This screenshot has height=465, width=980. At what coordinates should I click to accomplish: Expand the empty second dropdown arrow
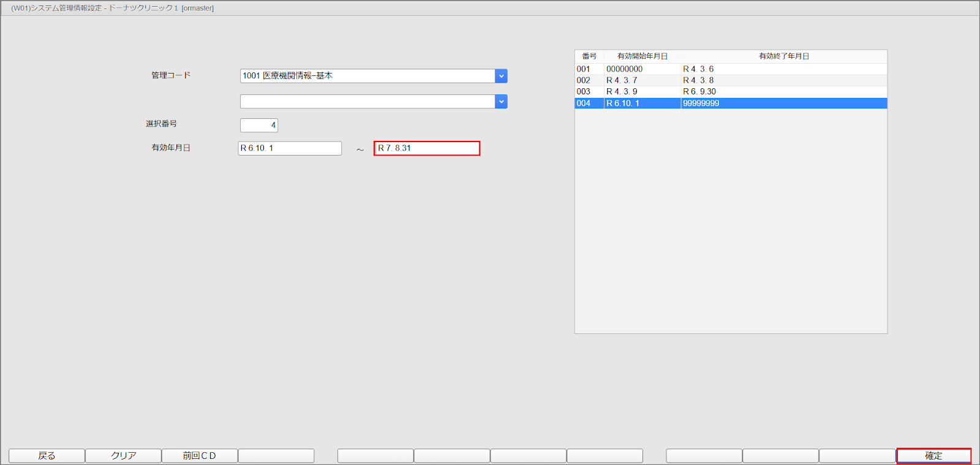pos(501,102)
